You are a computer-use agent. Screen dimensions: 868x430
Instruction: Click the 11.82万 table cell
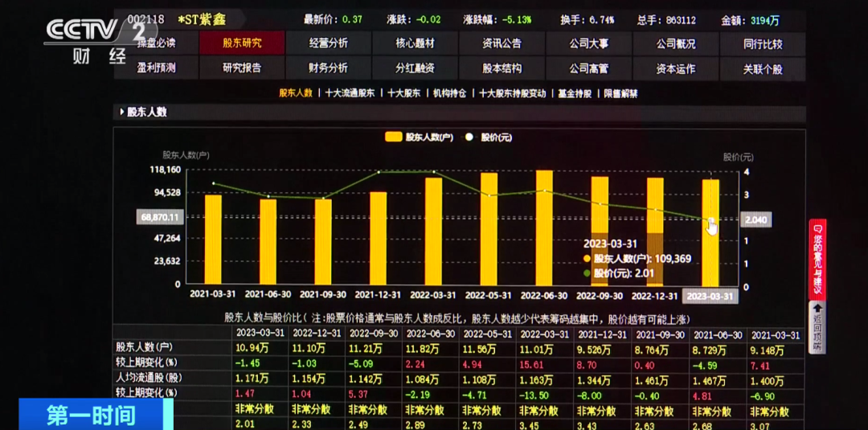(x=422, y=349)
